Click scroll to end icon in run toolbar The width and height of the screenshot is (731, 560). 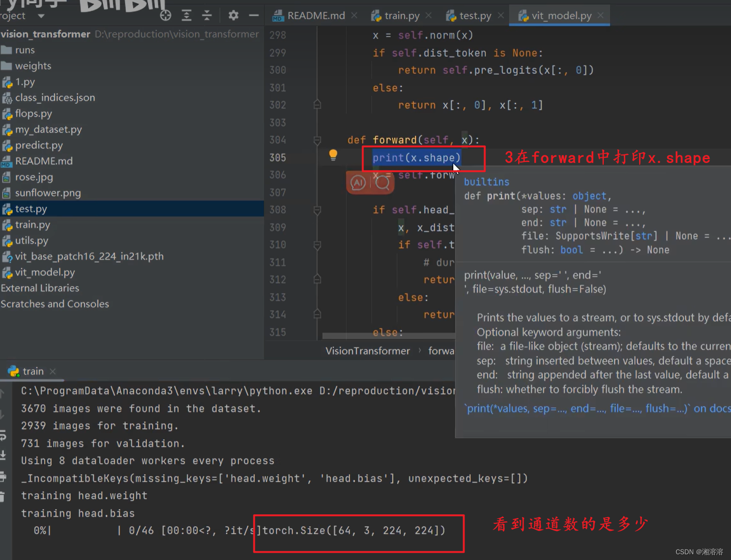pos(3,456)
